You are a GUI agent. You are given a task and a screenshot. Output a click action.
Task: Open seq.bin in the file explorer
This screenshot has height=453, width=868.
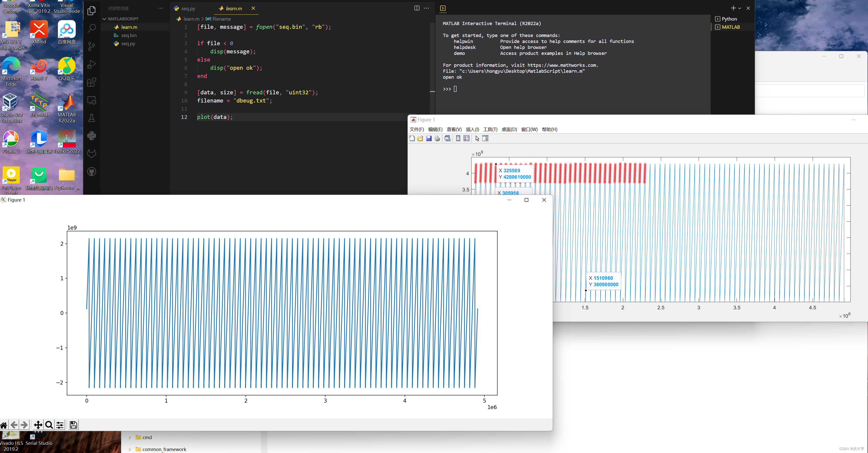click(x=129, y=35)
